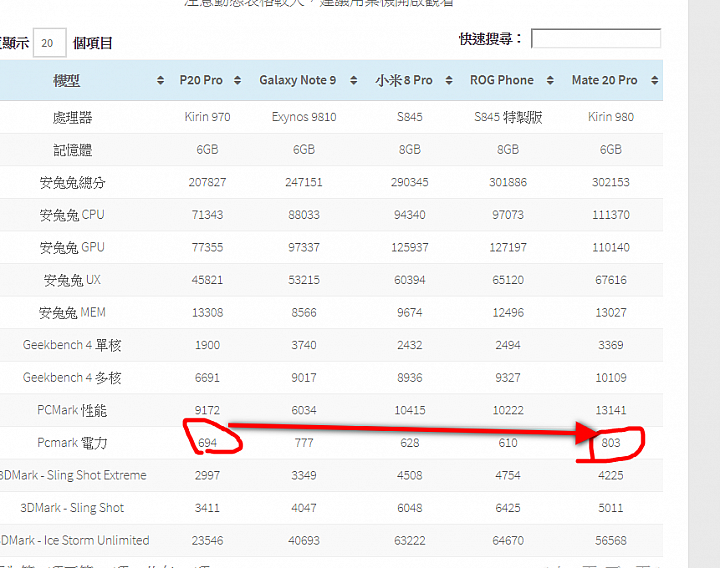
Task: Click the 777 Pcmark battery value
Action: coord(304,443)
